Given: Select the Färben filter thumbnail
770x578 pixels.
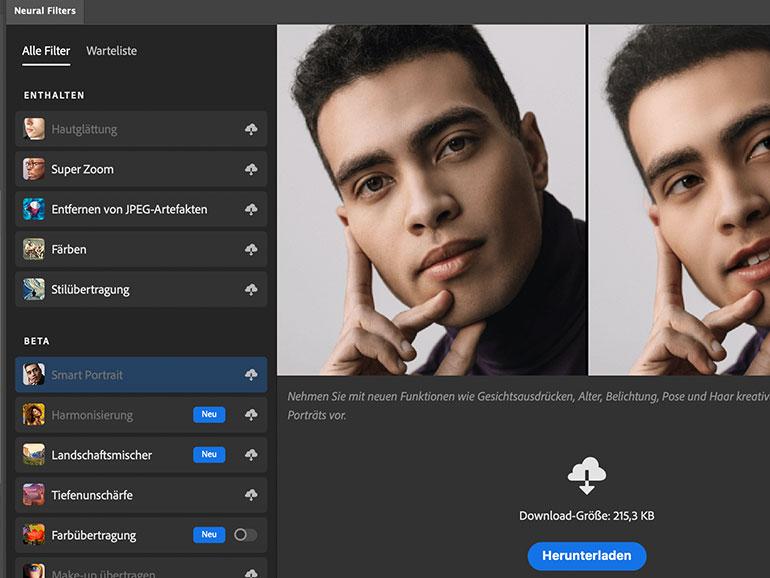Looking at the screenshot, I should pyautogui.click(x=34, y=249).
